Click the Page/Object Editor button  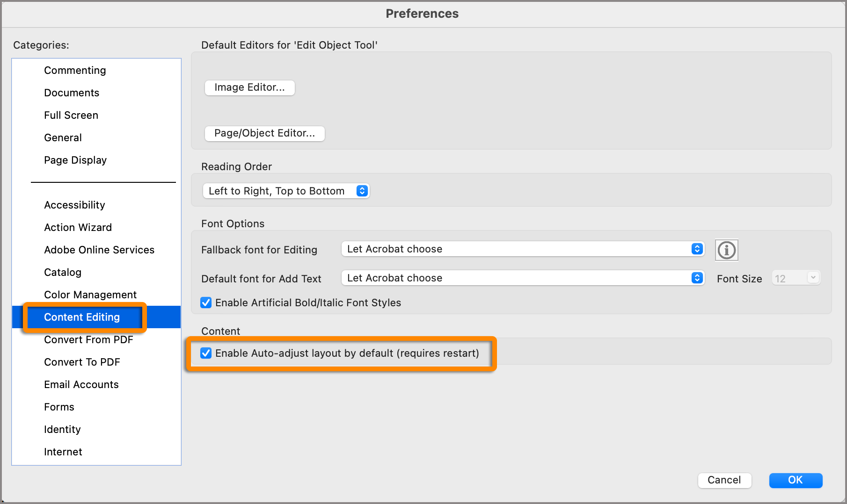pyautogui.click(x=264, y=133)
